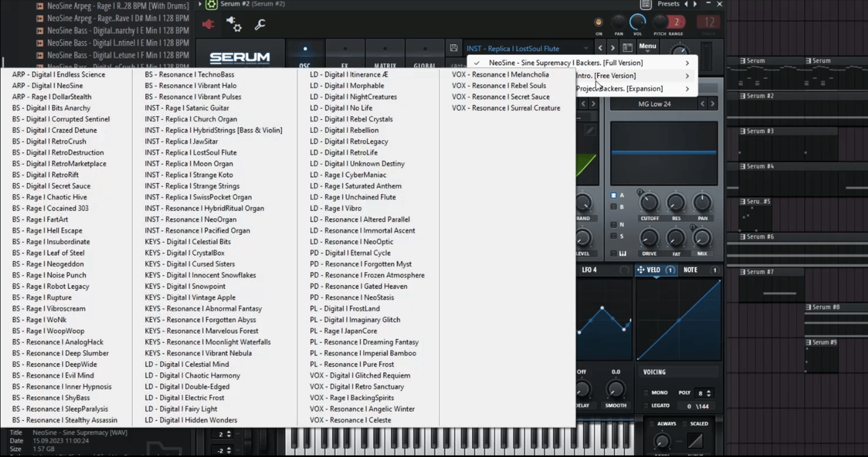This screenshot has width=868, height=457.
Task: Select browser file NeoSine Bass - Digital I..tinel
Action: [118, 43]
